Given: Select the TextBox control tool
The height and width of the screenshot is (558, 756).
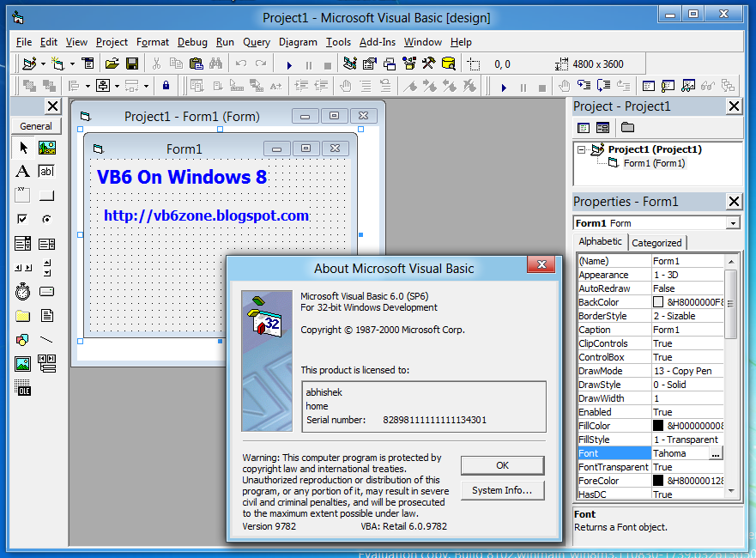Looking at the screenshot, I should point(47,171).
